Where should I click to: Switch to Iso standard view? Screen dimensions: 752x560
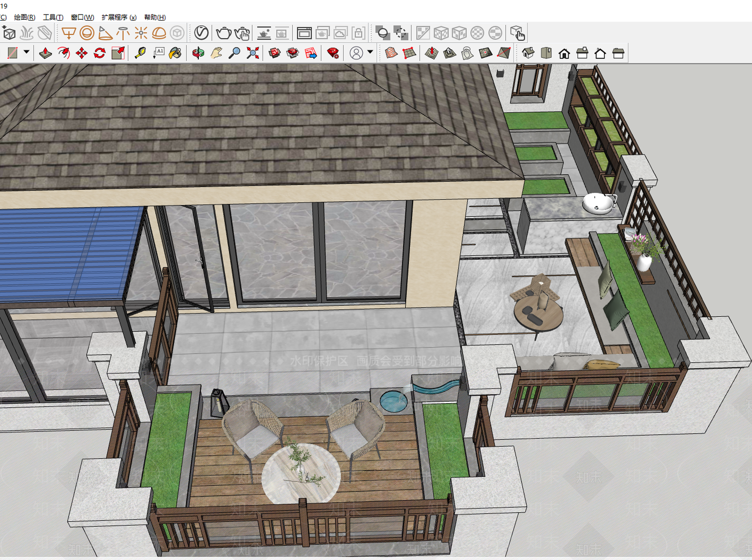(528, 53)
